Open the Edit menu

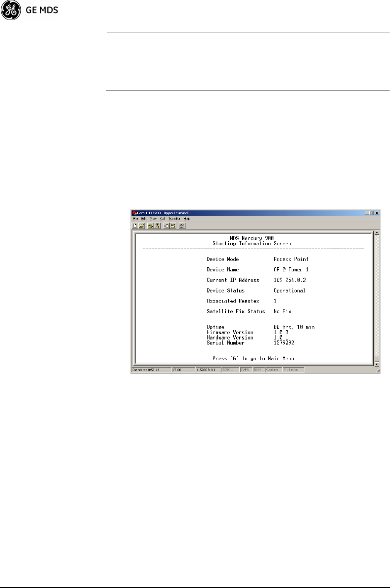pos(144,219)
